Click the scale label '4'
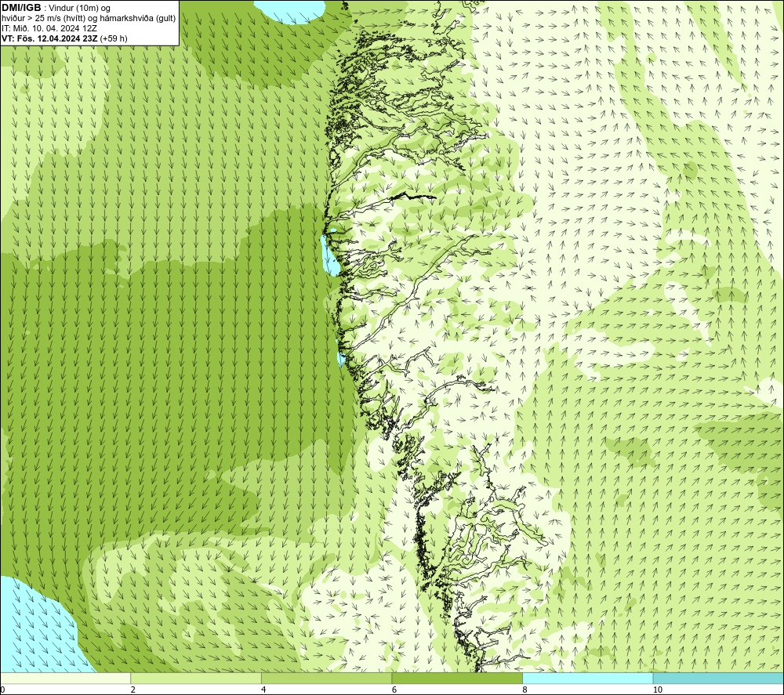The image size is (784, 695). pos(263,690)
